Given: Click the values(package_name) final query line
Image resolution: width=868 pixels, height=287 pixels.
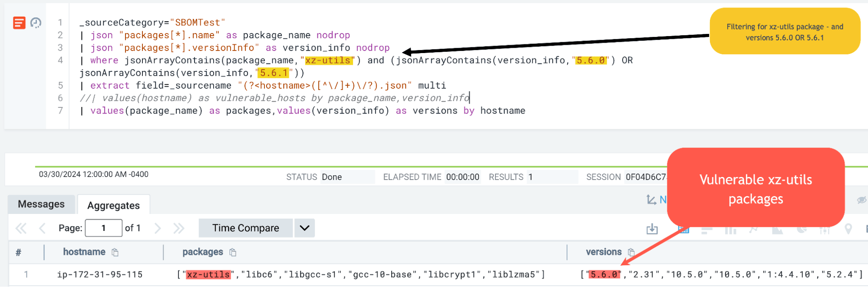Looking at the screenshot, I should tap(302, 110).
